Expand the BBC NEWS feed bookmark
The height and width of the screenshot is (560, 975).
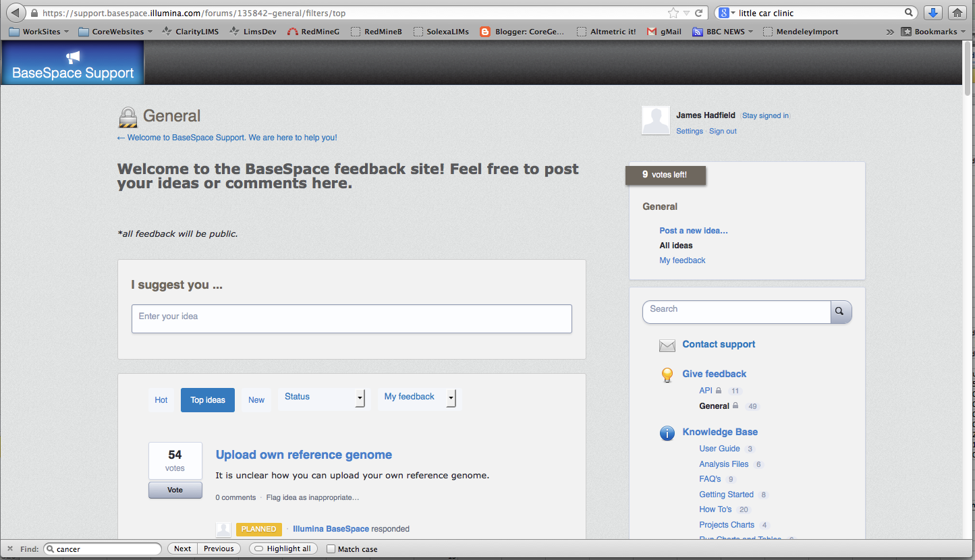[723, 31]
